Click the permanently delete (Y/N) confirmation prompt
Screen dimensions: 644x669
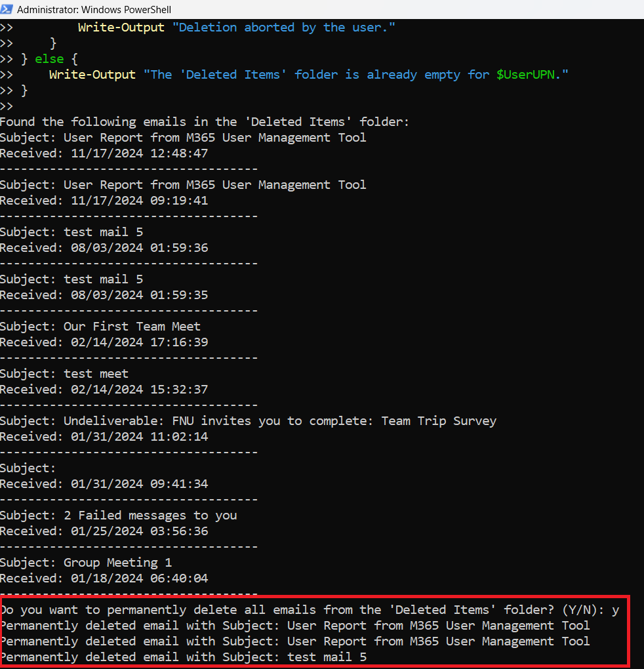302,610
